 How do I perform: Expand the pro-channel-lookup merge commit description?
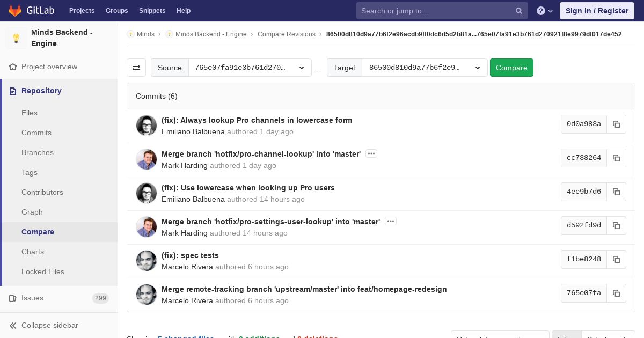click(371, 154)
